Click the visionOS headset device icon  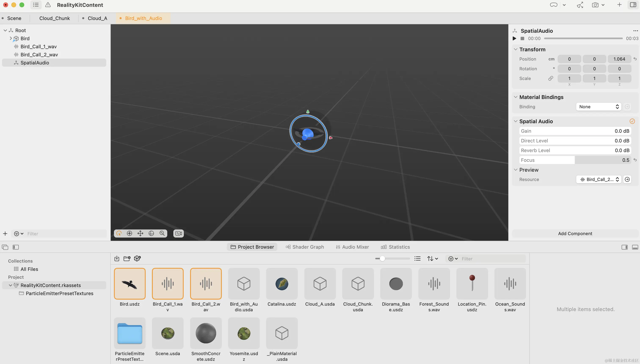pos(553,5)
